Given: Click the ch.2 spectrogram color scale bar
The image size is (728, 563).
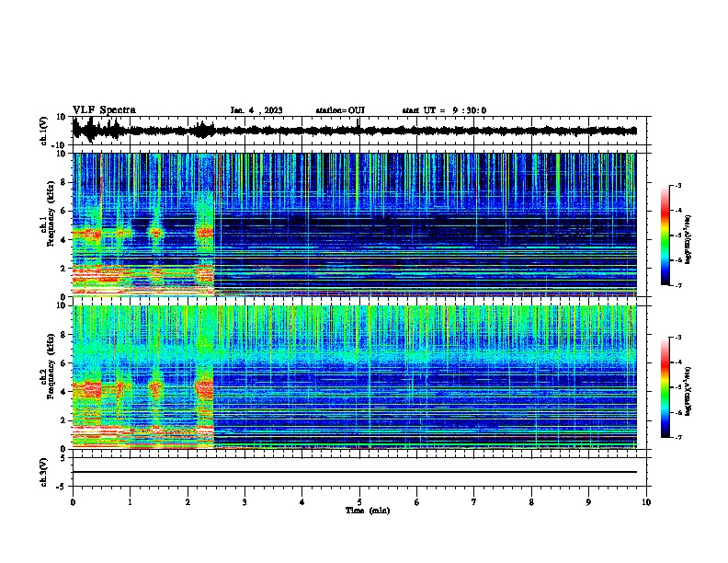Looking at the screenshot, I should (x=665, y=387).
